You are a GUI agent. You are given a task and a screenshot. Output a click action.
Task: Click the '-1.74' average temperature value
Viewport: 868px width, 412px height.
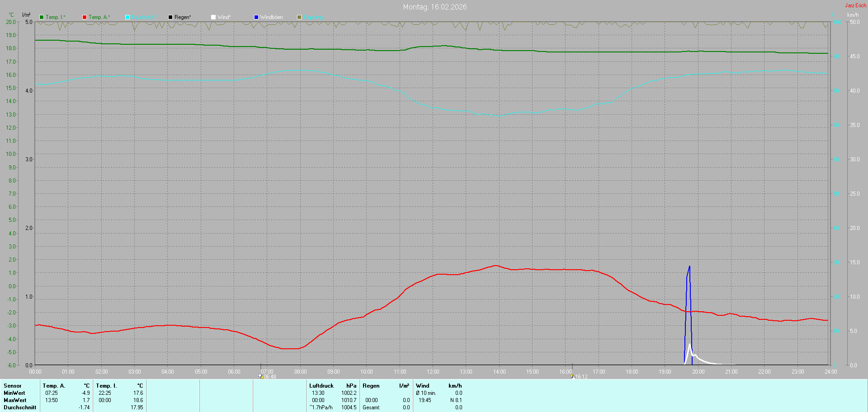[84, 407]
